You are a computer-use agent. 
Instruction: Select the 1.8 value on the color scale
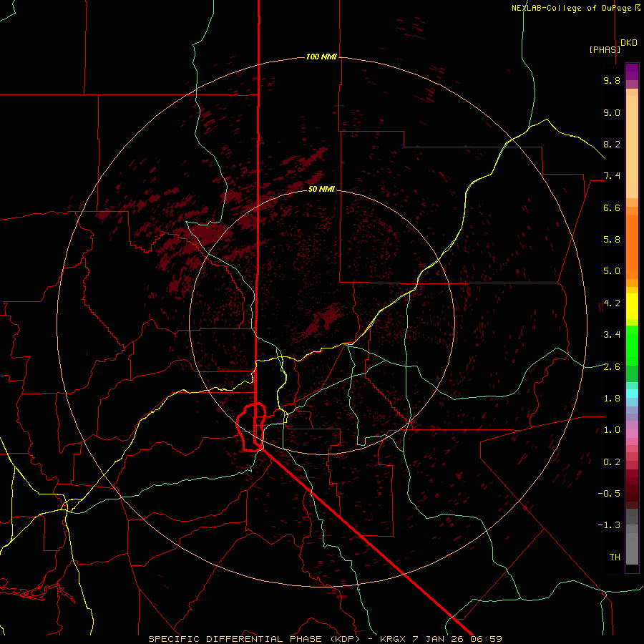click(x=612, y=399)
